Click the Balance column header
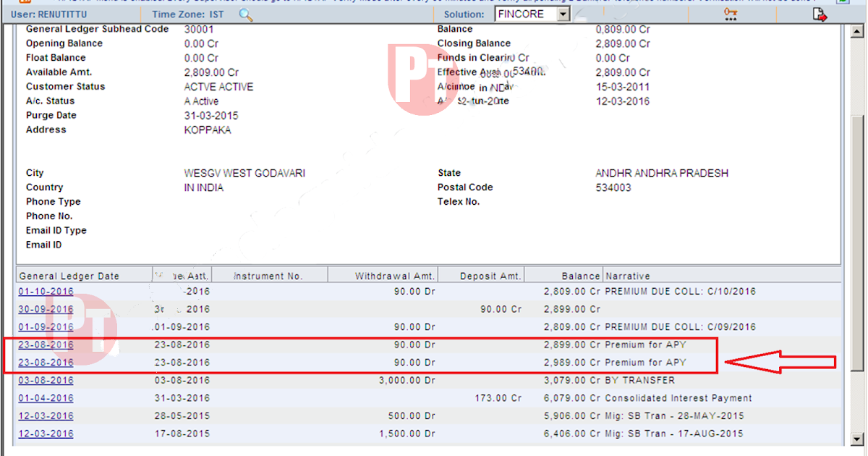 (563, 275)
